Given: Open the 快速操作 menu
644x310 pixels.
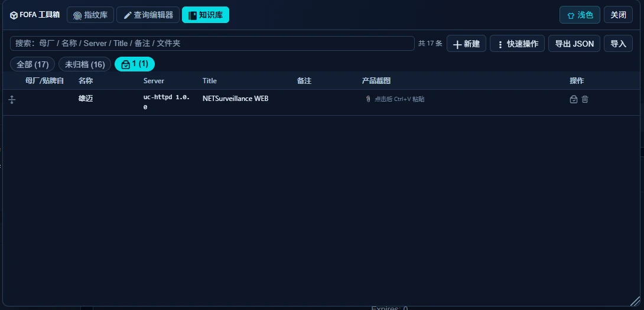Looking at the screenshot, I should [x=517, y=44].
